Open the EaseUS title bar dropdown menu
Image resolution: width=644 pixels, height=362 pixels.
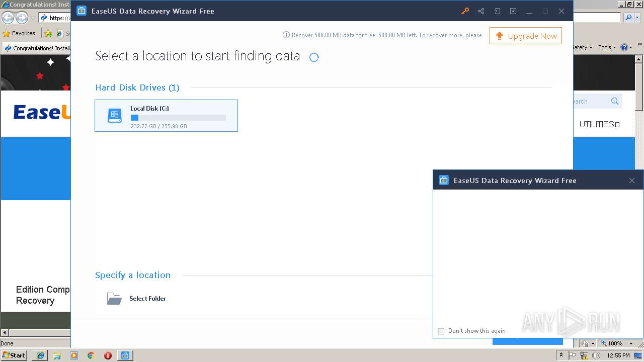(513, 11)
